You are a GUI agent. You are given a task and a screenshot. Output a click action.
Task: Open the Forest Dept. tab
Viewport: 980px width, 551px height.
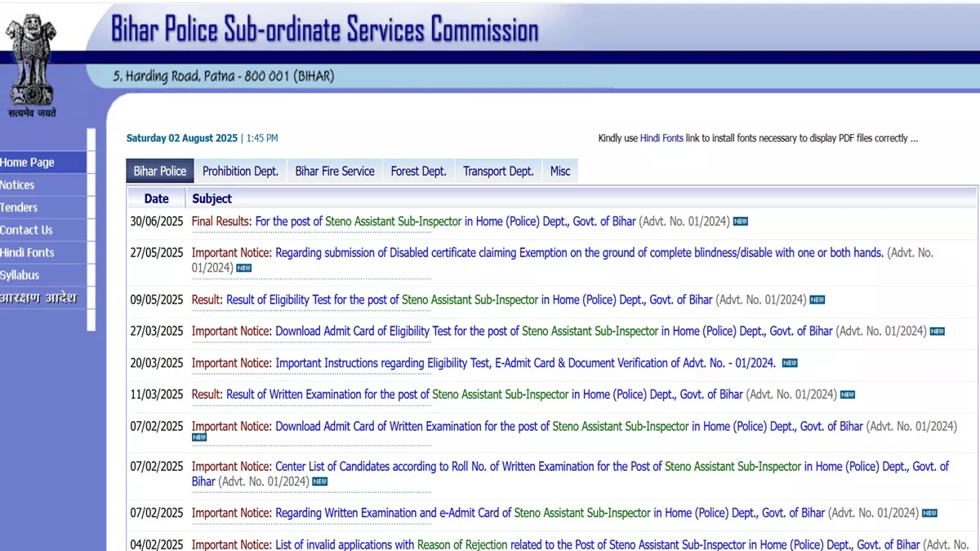419,171
